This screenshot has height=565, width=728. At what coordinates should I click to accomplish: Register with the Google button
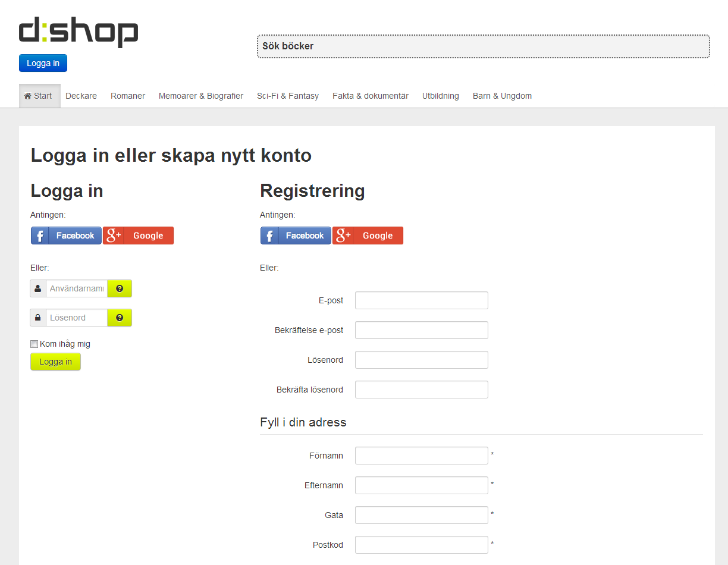pos(368,236)
